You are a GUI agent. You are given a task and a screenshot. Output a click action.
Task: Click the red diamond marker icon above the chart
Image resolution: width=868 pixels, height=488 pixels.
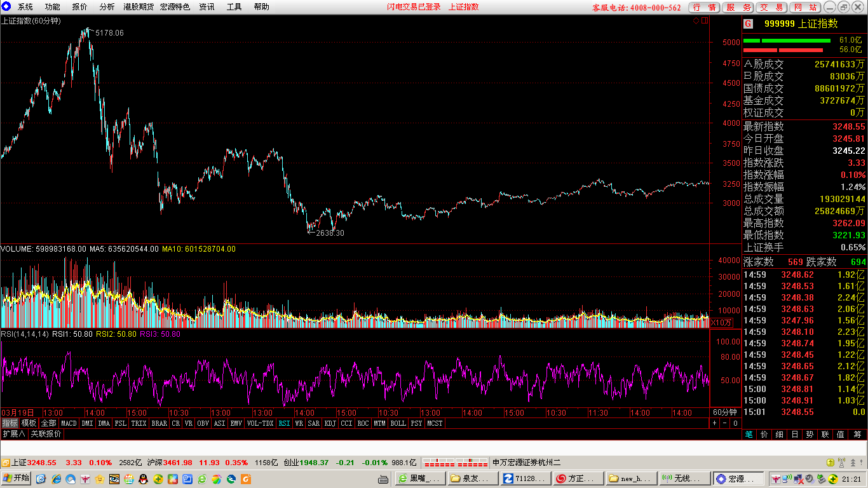coord(696,21)
